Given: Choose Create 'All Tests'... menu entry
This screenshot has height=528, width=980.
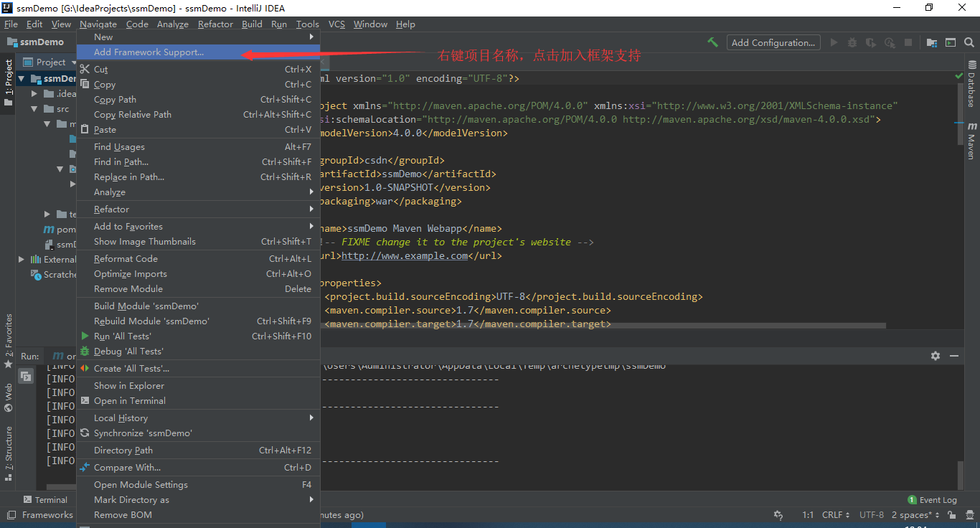Looking at the screenshot, I should click(x=198, y=368).
